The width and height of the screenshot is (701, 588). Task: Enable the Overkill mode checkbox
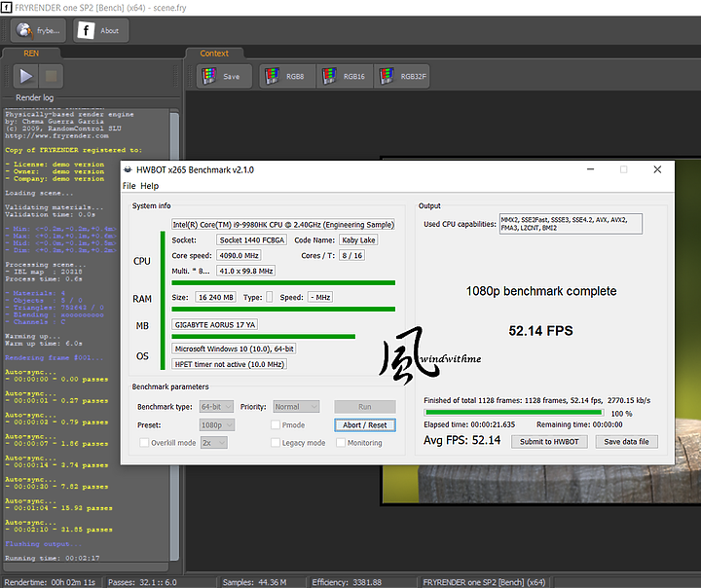click(144, 443)
